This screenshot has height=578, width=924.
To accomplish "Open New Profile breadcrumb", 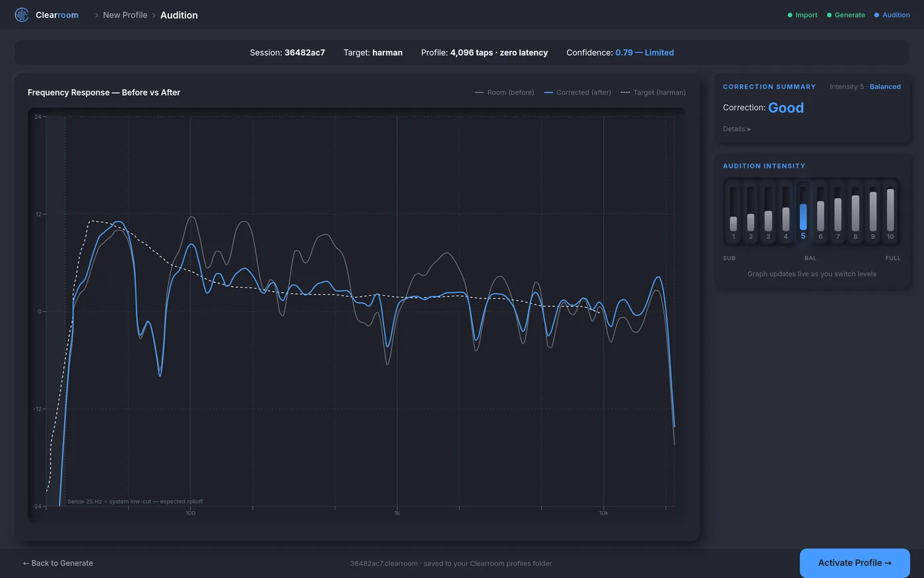I will [125, 15].
